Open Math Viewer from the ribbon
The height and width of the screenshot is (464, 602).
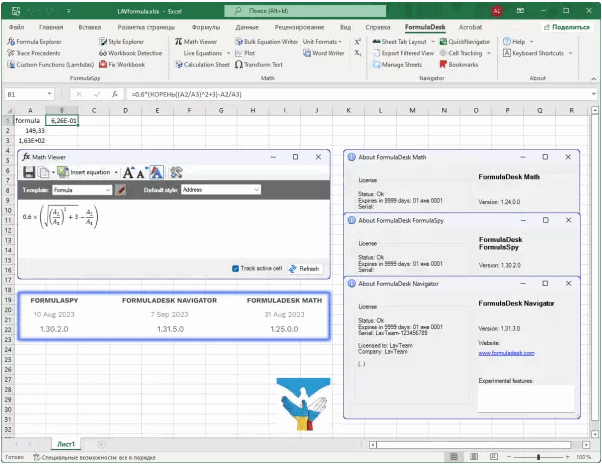196,41
